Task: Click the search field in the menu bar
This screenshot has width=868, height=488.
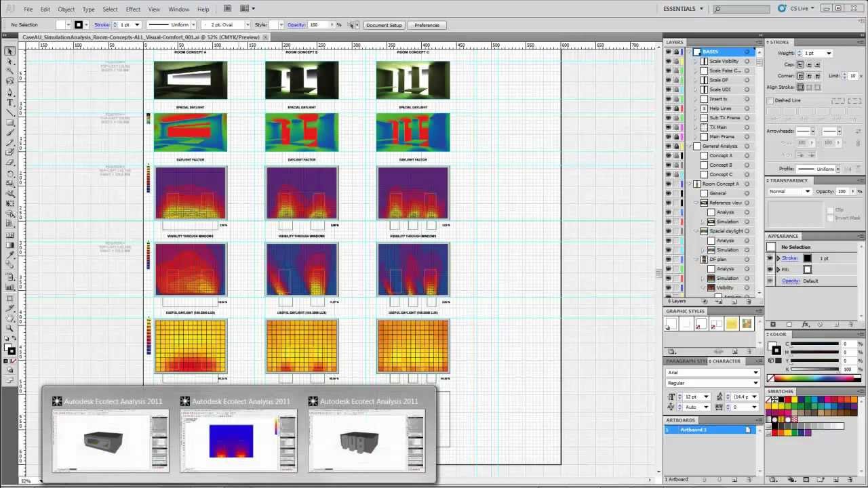Action: pos(741,9)
